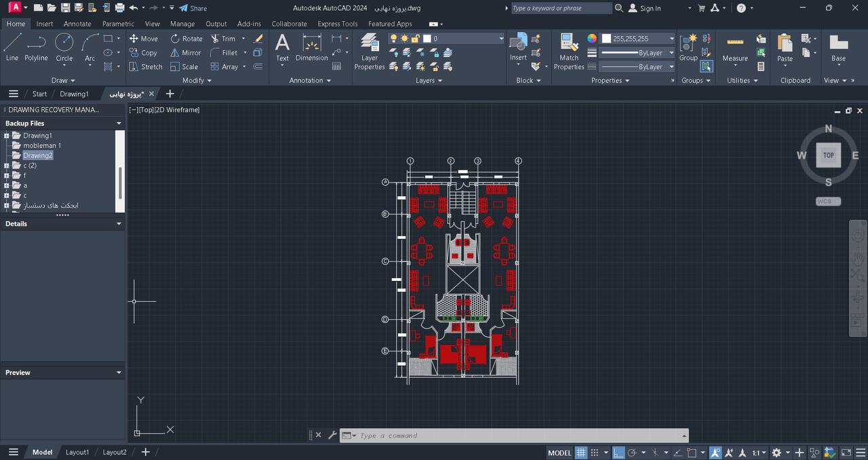Screen dimensions: 868x460
Task: Toggle annotation object visibility
Action: coord(715,453)
